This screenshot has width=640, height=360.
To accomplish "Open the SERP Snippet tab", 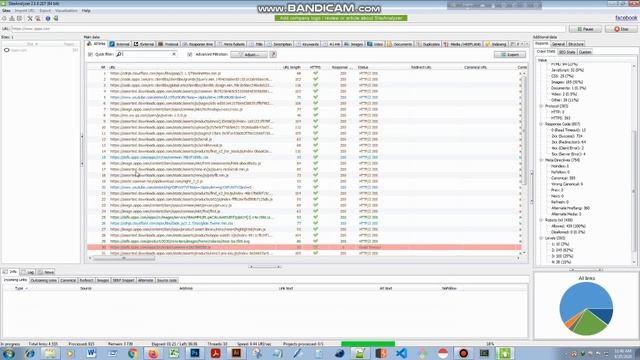I will tap(123, 280).
